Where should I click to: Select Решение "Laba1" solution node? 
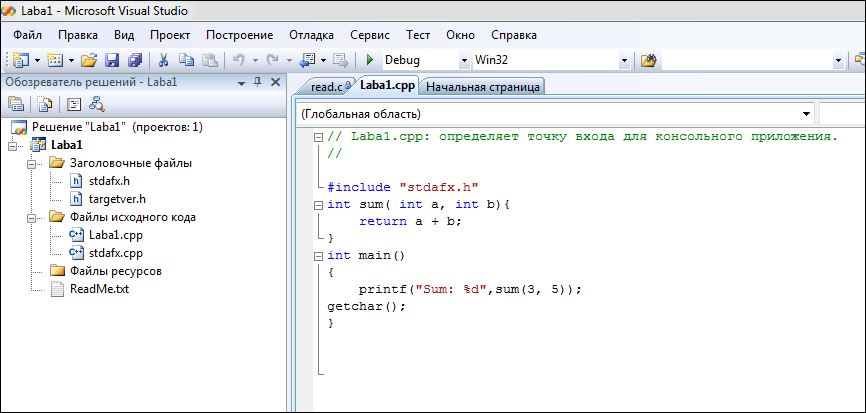point(117,127)
